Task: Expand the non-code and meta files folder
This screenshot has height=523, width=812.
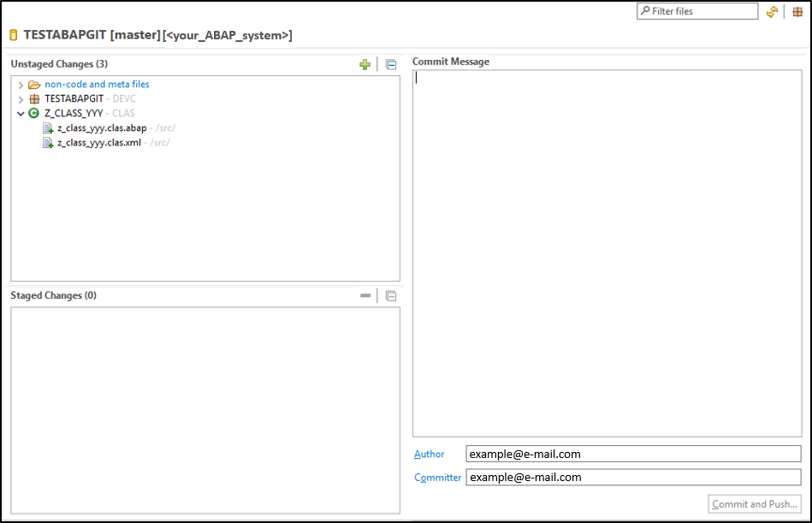Action: click(21, 85)
